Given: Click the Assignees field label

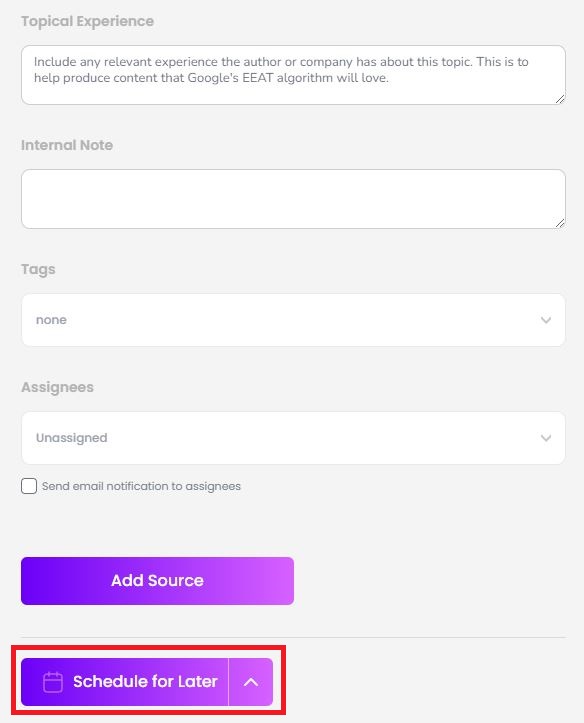Looking at the screenshot, I should (x=58, y=387).
